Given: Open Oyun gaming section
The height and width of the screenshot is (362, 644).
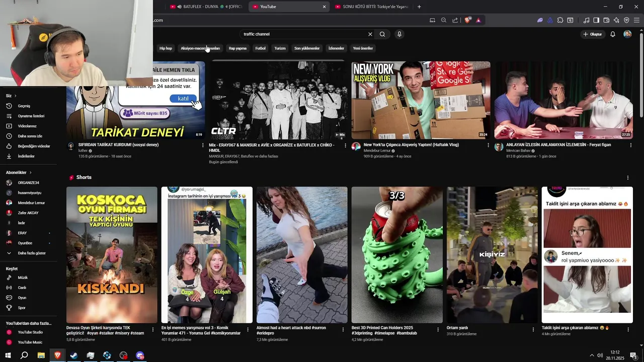Looking at the screenshot, I should tap(22, 298).
